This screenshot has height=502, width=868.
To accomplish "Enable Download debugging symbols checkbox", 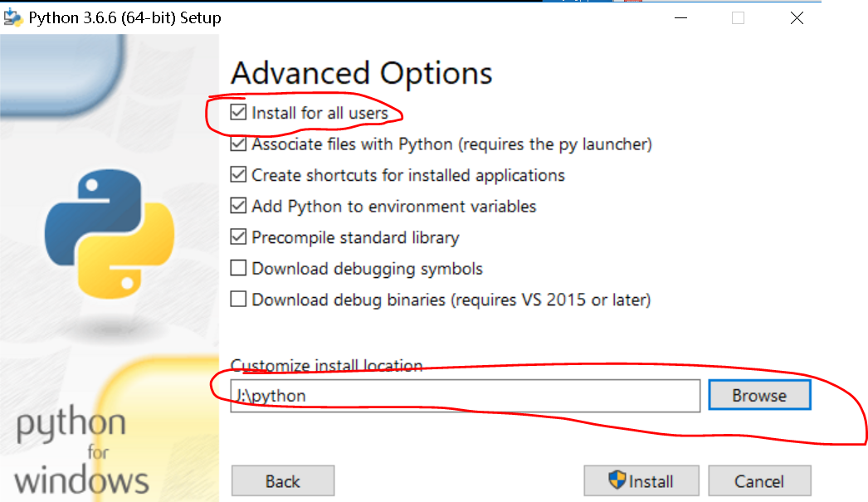I will point(238,268).
